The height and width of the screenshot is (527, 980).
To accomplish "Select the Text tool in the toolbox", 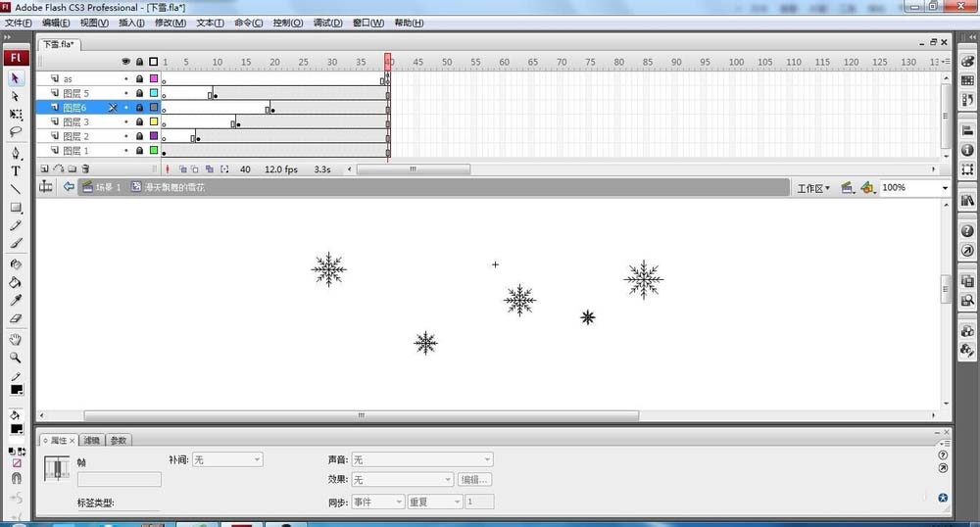I will (16, 170).
